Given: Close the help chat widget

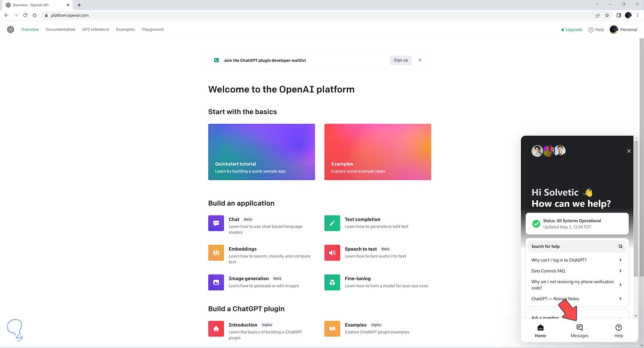Looking at the screenshot, I should (629, 151).
